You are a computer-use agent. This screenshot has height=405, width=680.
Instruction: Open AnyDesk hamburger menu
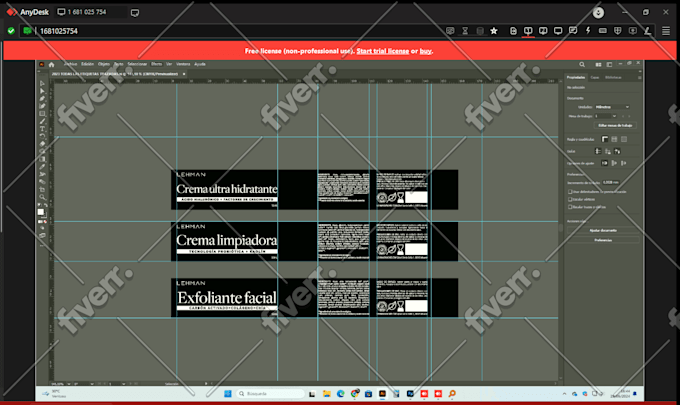(666, 31)
